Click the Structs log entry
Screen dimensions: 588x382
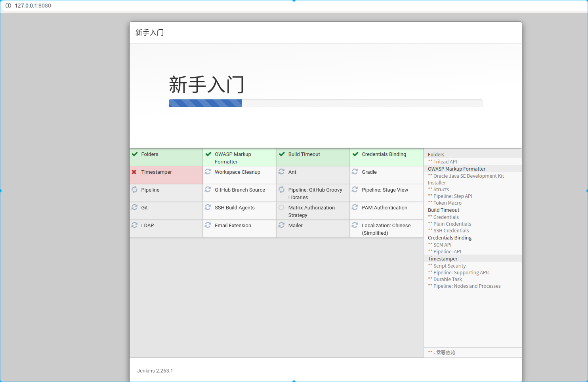pos(439,190)
